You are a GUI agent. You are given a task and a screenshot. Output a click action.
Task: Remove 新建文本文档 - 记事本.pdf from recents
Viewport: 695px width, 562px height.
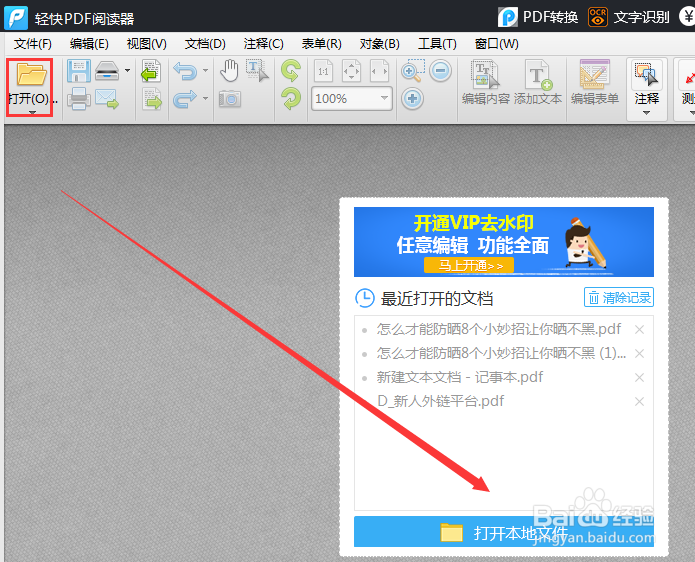[x=639, y=377]
